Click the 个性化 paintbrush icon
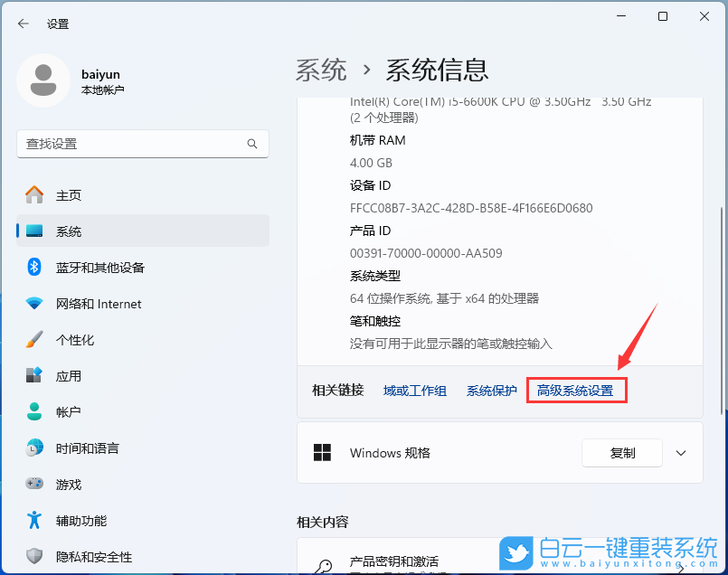 click(x=33, y=339)
